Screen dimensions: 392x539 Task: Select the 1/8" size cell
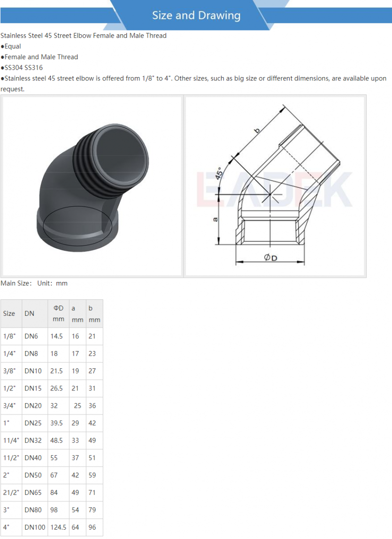[x=11, y=336]
